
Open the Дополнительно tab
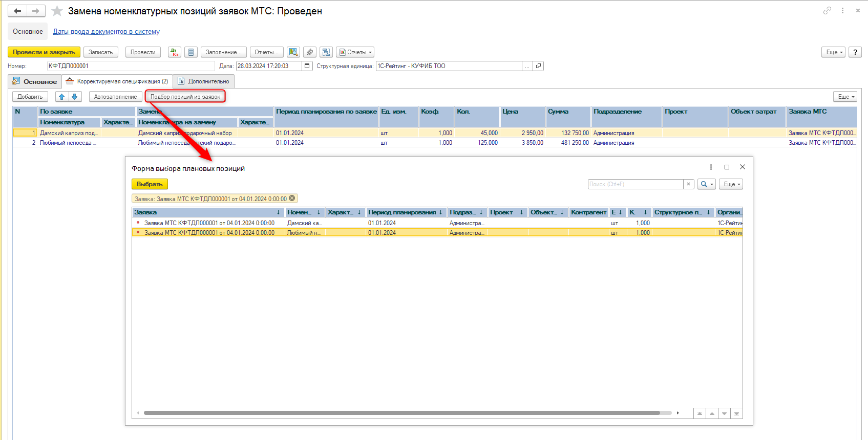point(204,81)
